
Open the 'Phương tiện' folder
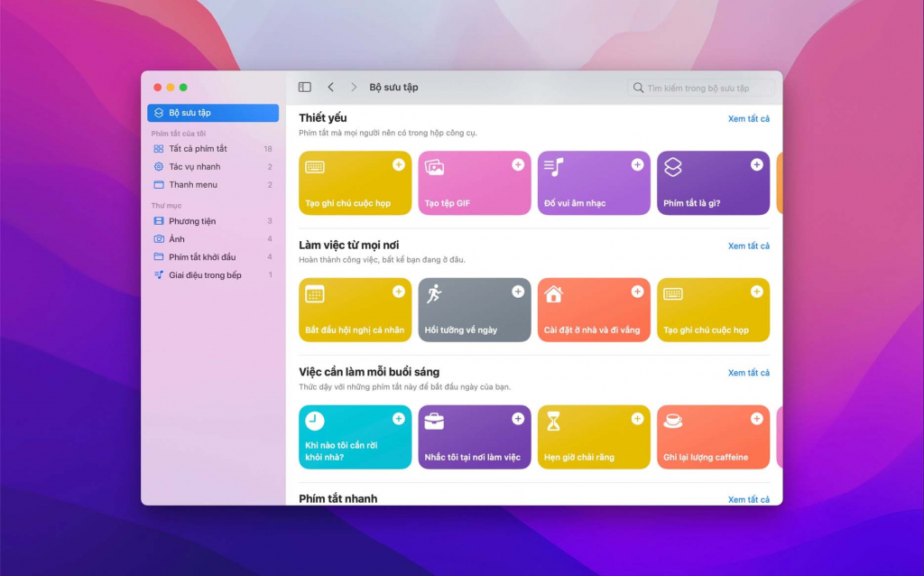(213, 221)
